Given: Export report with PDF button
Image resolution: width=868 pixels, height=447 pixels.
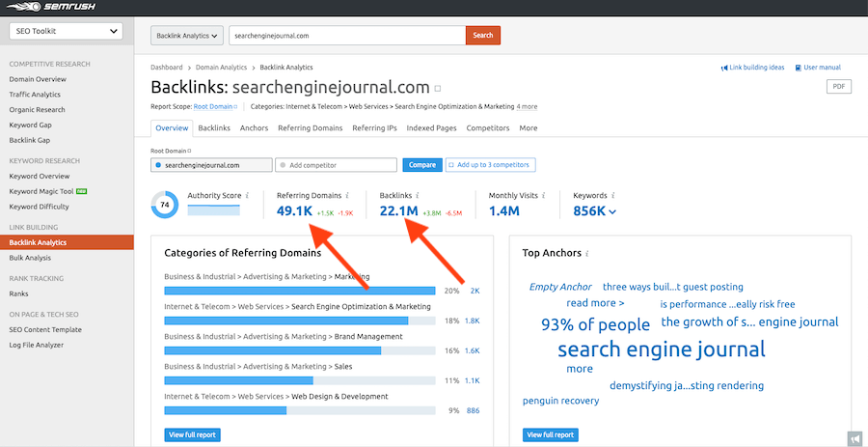Looking at the screenshot, I should (x=839, y=87).
